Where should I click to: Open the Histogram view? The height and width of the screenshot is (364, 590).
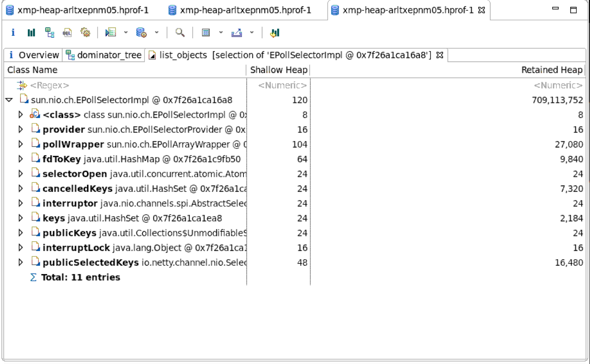(x=31, y=32)
